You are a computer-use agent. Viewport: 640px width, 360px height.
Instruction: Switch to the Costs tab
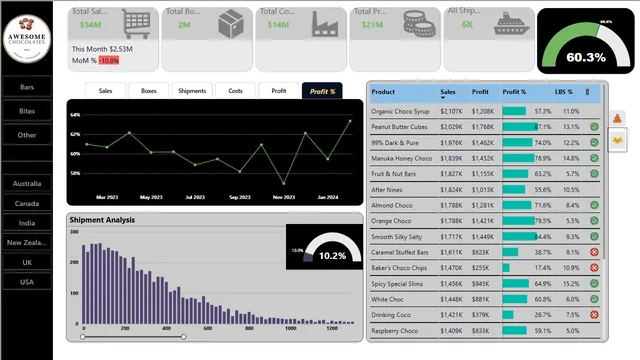(235, 91)
